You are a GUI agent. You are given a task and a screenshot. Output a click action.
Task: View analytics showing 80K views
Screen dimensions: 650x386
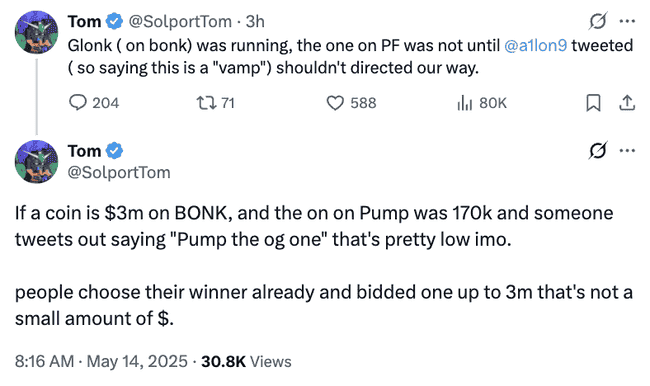tap(481, 103)
